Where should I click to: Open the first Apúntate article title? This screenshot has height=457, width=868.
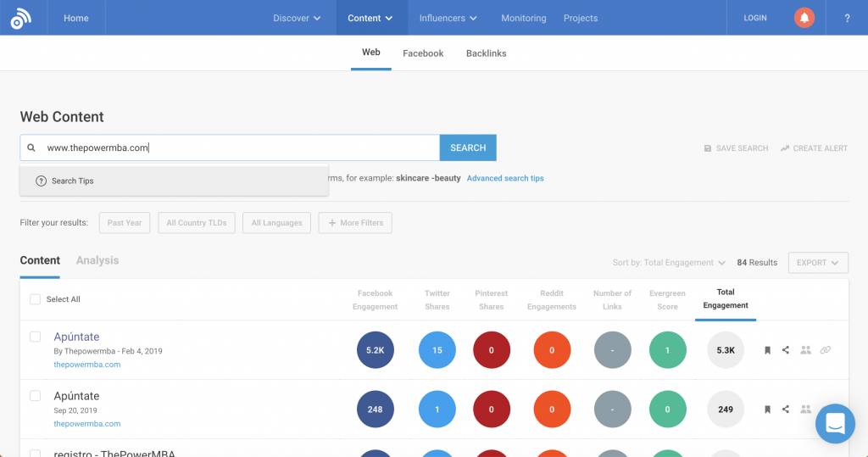[76, 337]
